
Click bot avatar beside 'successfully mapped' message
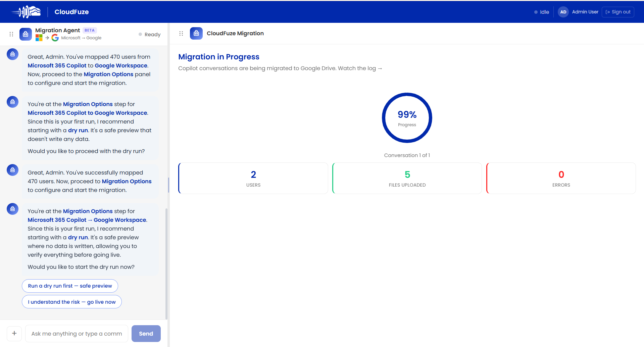[x=12, y=170]
